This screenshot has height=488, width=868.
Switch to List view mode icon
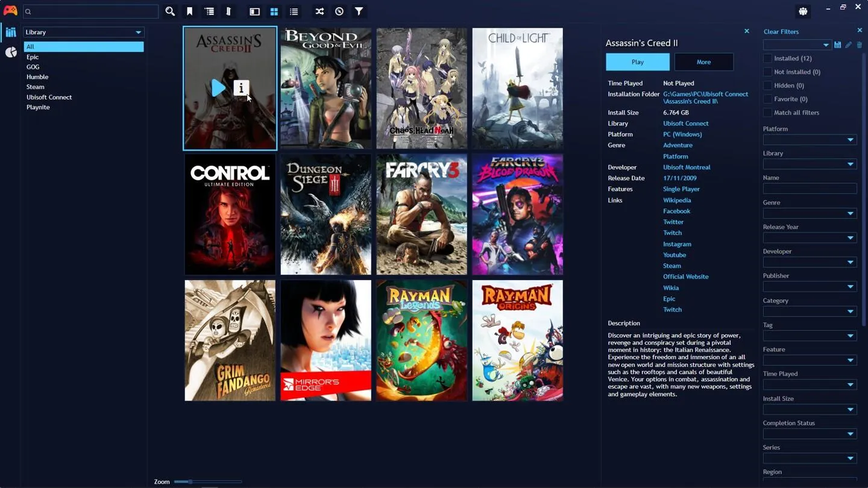(294, 11)
